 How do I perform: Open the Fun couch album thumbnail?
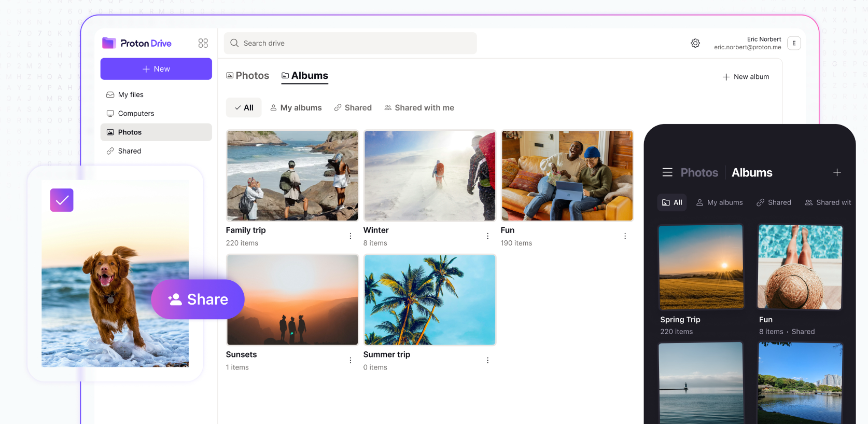click(567, 175)
